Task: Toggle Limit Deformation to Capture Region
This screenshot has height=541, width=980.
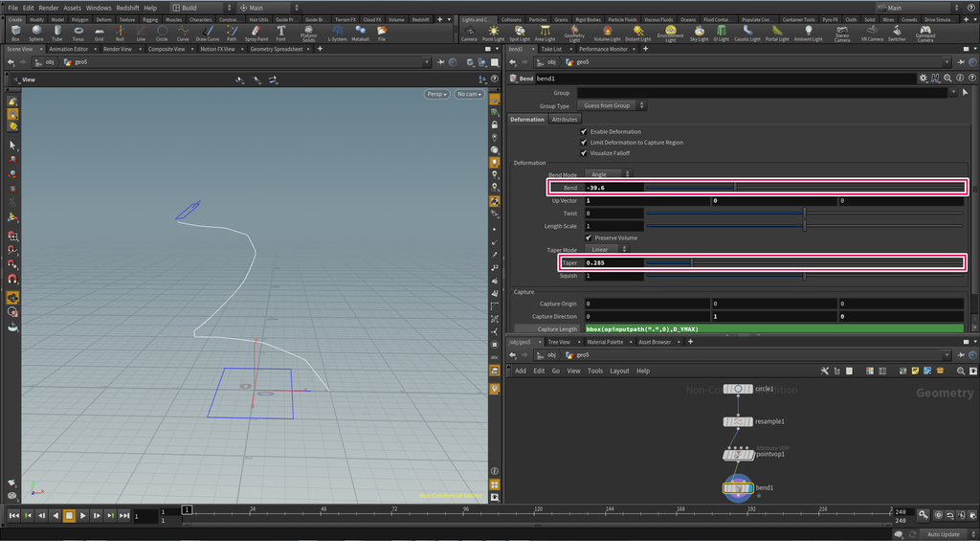Action: coord(584,143)
